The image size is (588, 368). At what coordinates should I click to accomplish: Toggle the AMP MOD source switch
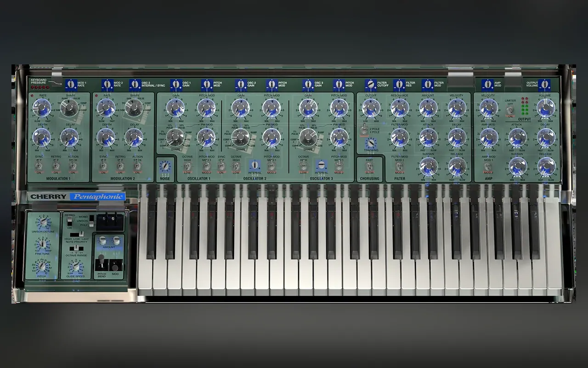coord(488,166)
